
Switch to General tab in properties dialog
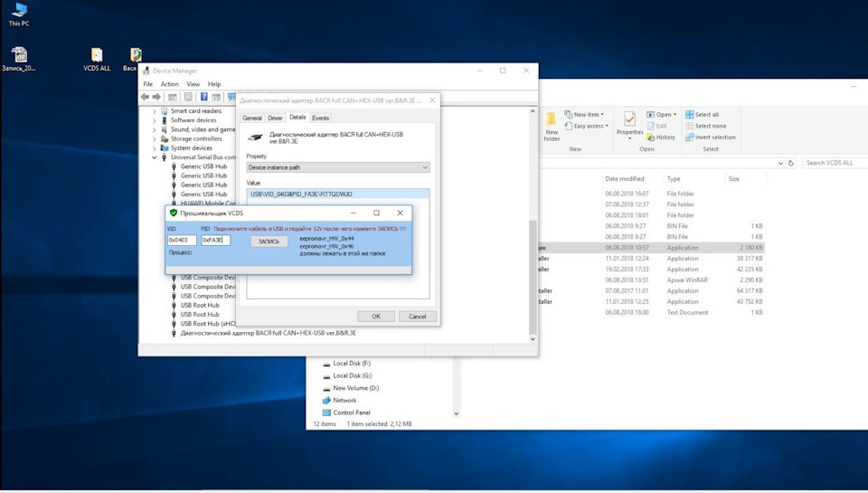252,118
